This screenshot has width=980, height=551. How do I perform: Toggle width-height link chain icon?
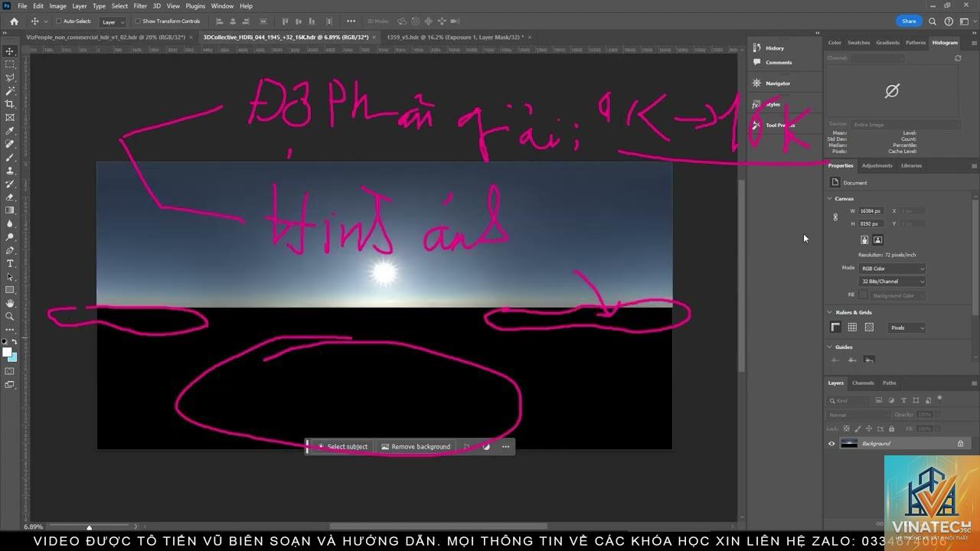tap(835, 217)
